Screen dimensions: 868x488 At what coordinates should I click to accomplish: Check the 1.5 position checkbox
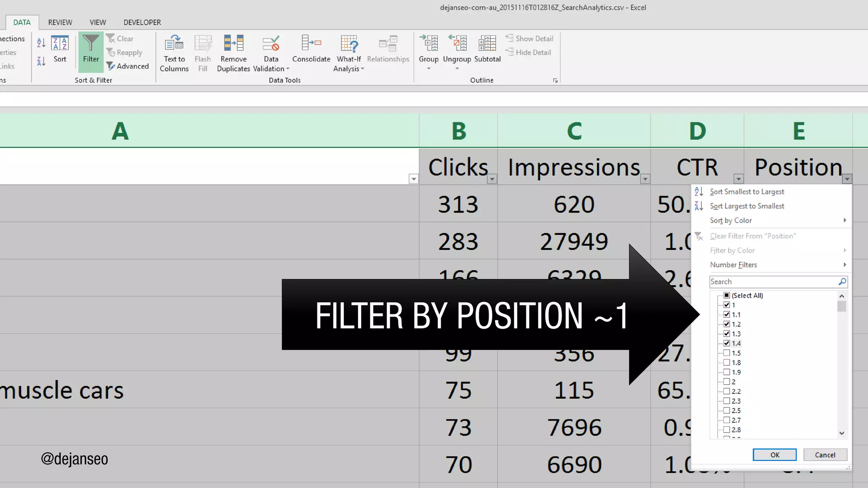coord(726,353)
